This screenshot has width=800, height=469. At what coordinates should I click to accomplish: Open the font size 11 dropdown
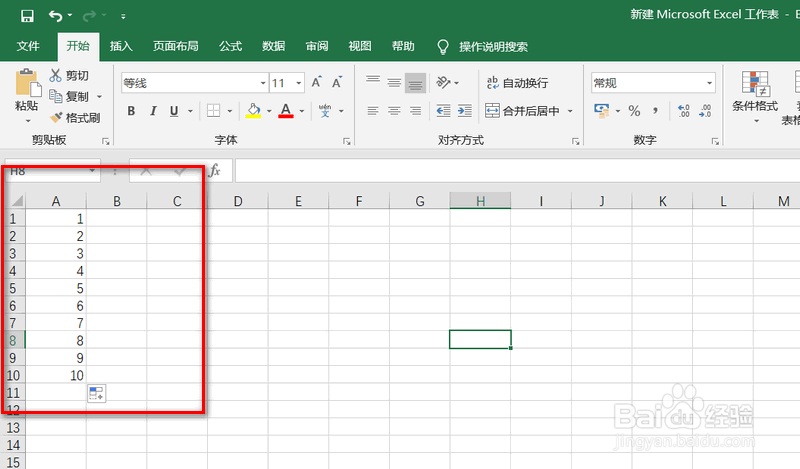(x=299, y=83)
